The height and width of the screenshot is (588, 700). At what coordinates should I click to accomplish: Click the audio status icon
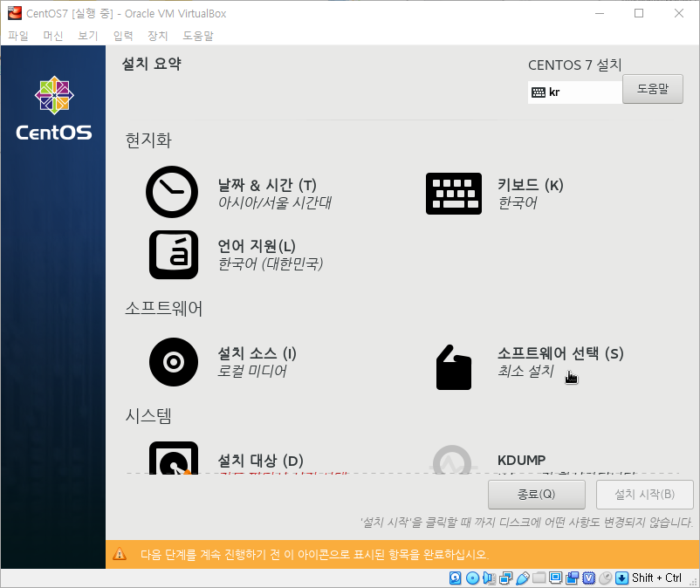click(490, 578)
